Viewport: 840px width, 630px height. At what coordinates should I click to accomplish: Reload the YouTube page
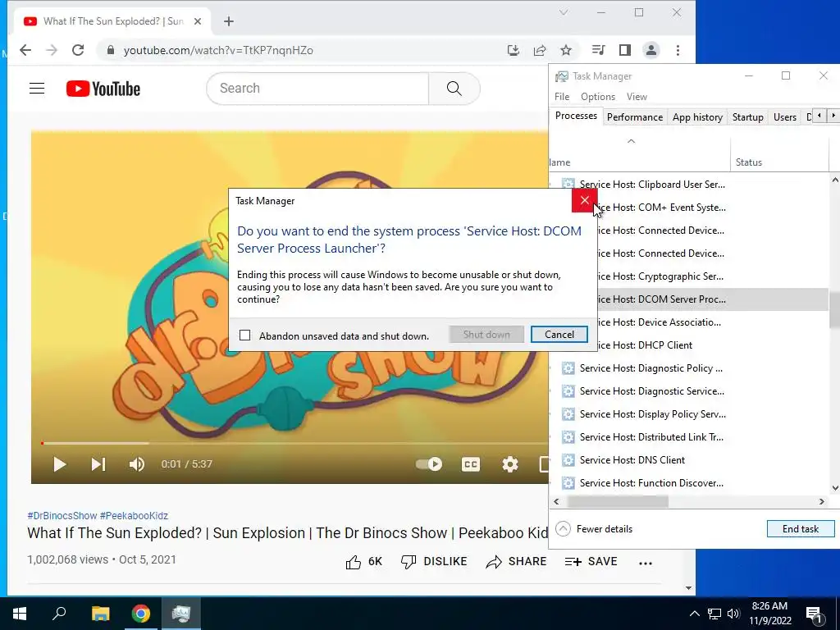(78, 50)
